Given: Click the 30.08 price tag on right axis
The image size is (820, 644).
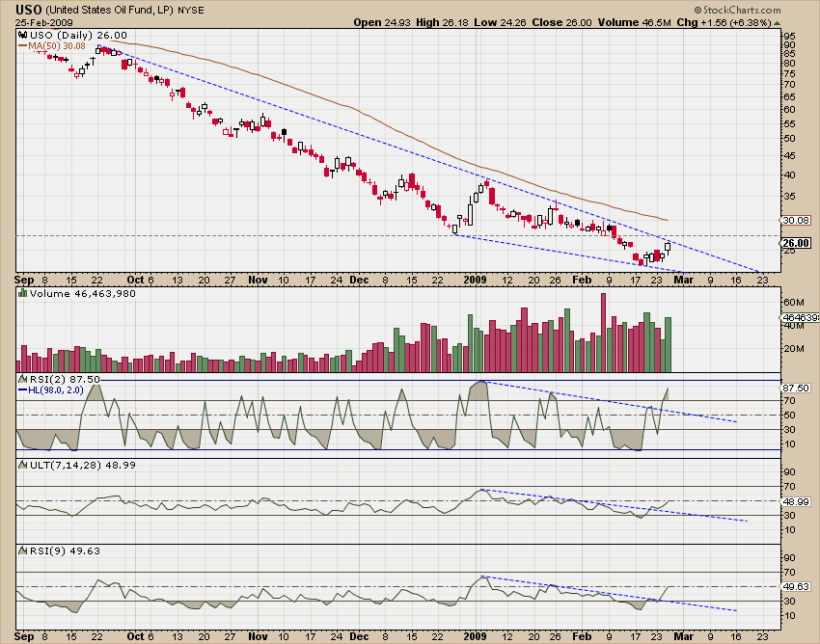Looking at the screenshot, I should click(x=796, y=220).
